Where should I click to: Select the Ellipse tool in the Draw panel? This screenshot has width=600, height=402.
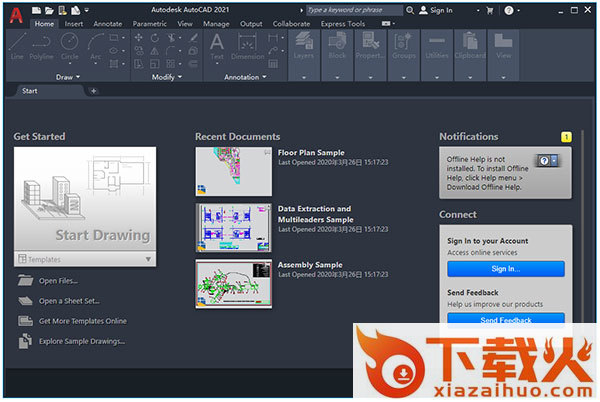point(114,50)
